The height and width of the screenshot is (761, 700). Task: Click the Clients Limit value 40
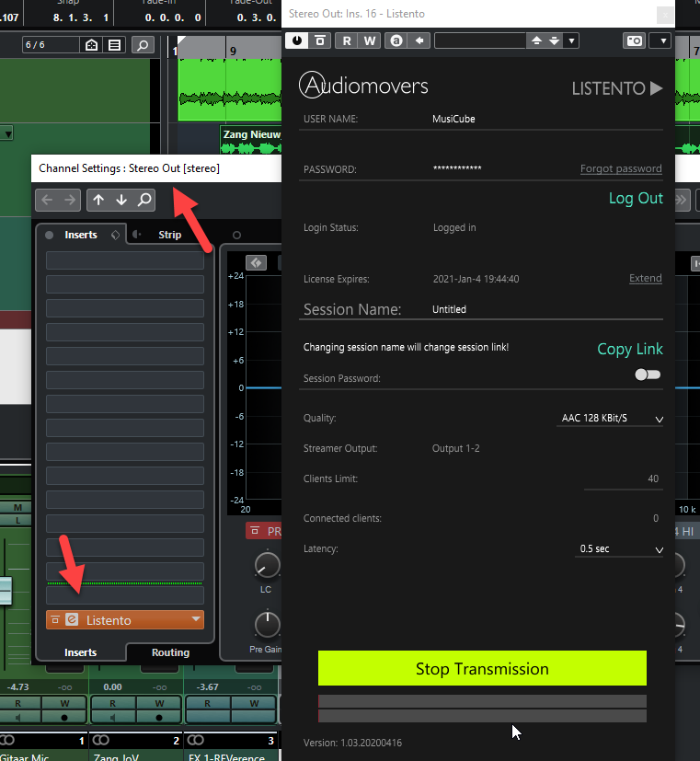point(653,479)
